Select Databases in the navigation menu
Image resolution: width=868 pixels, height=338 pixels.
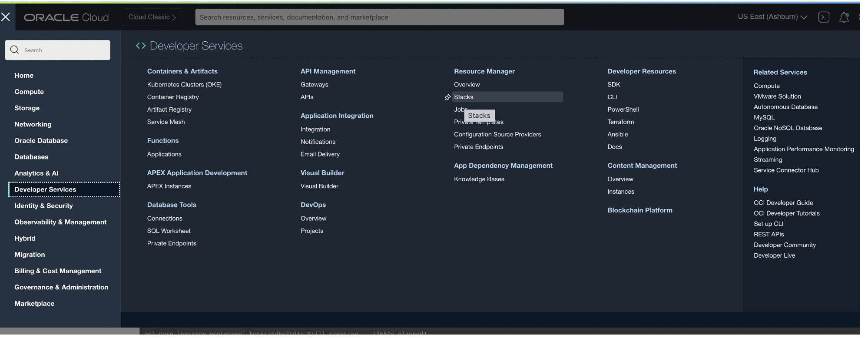tap(31, 157)
